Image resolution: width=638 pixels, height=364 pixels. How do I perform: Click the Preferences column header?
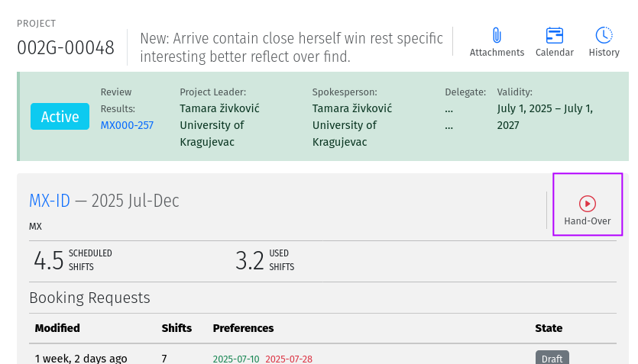click(x=243, y=328)
